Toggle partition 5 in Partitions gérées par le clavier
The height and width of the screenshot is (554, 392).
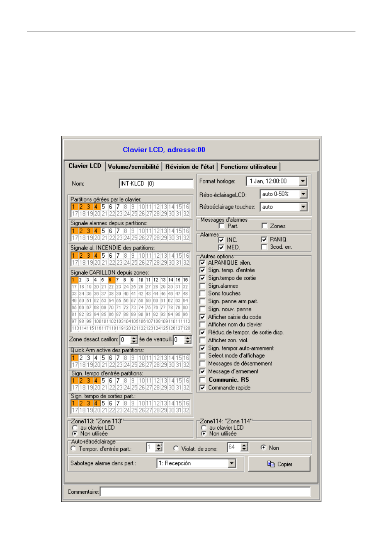103,207
